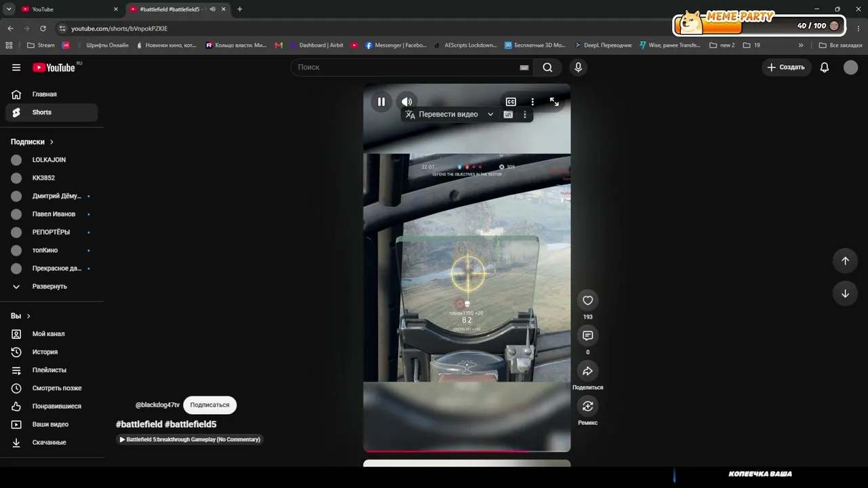
Task: Open the 'РЕПОРТЁРЫ' subscription
Action: point(52,232)
